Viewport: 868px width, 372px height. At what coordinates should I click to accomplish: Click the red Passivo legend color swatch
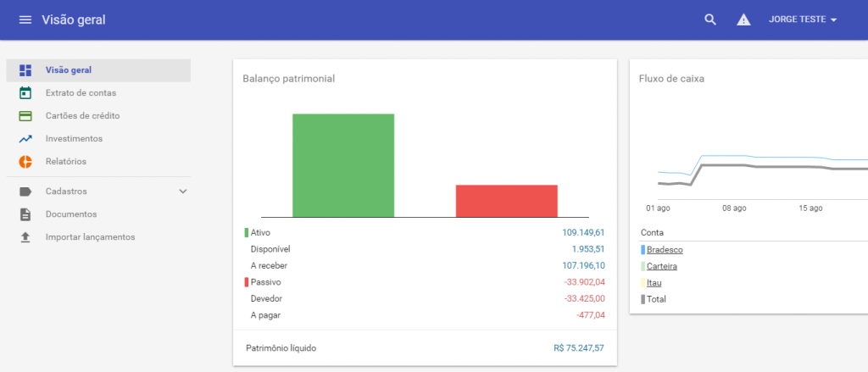(x=247, y=282)
